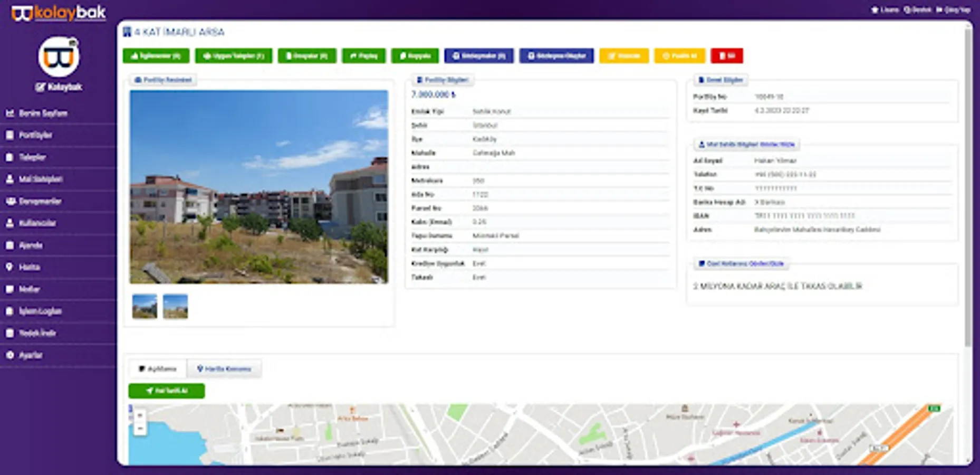
Task: Open the green Uygun Talepler button
Action: coord(234,55)
